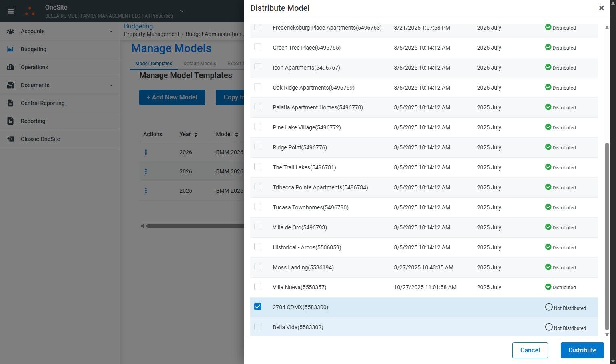Switch to the Default Models tab
This screenshot has height=364, width=616.
coord(199,64)
